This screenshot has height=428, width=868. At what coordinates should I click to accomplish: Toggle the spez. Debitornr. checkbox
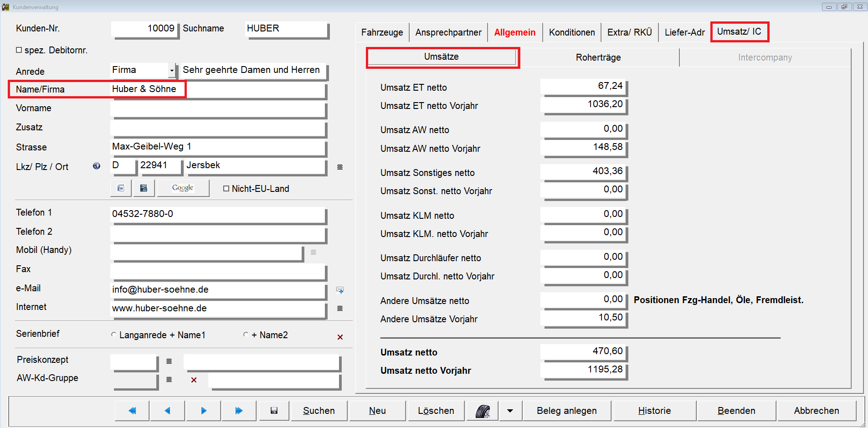pos(19,50)
